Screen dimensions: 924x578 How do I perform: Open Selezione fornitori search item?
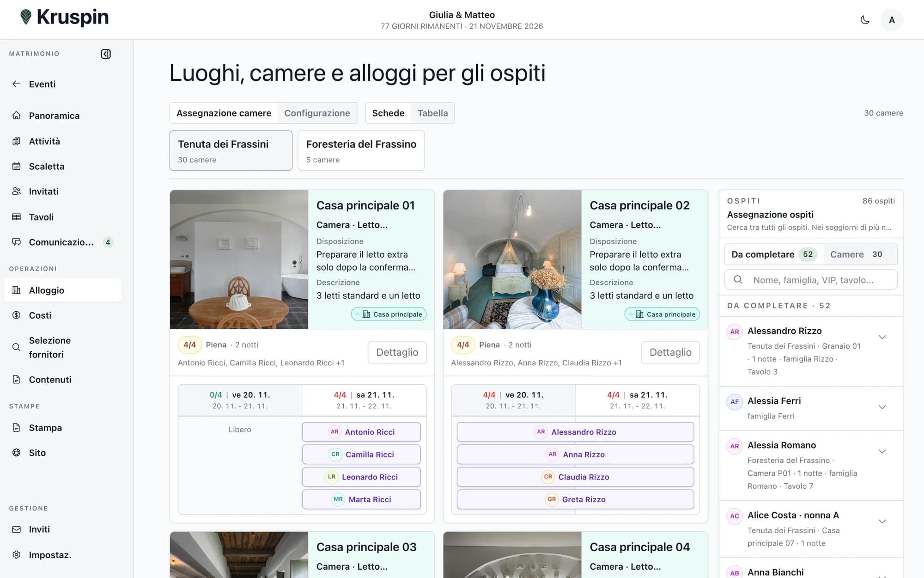coord(62,347)
